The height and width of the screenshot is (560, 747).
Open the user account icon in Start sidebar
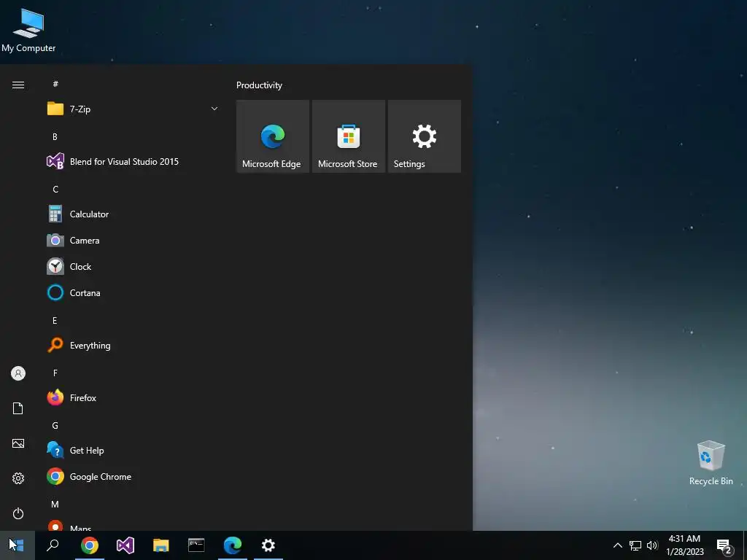pyautogui.click(x=18, y=373)
